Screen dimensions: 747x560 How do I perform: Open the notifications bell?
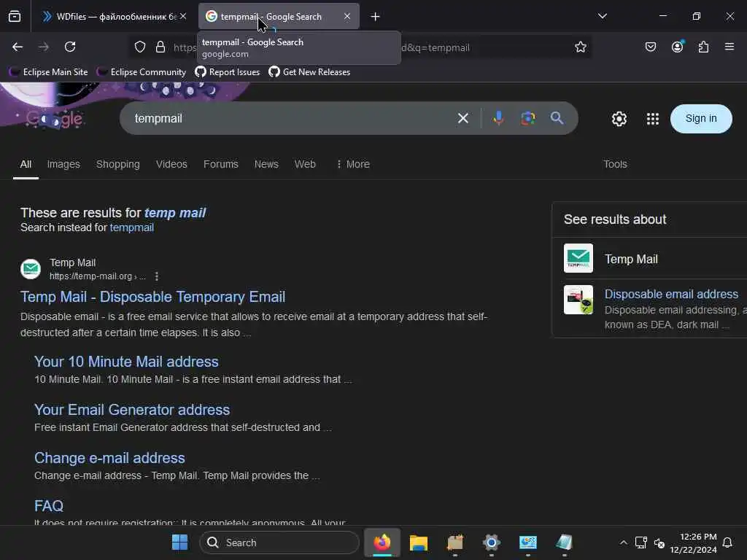tap(727, 542)
